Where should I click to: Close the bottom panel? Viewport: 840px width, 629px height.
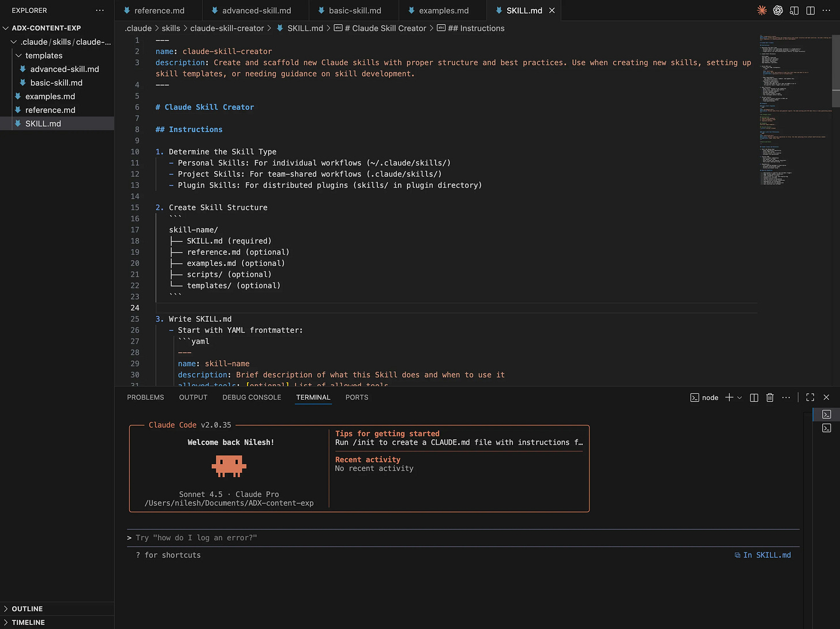[x=826, y=397]
